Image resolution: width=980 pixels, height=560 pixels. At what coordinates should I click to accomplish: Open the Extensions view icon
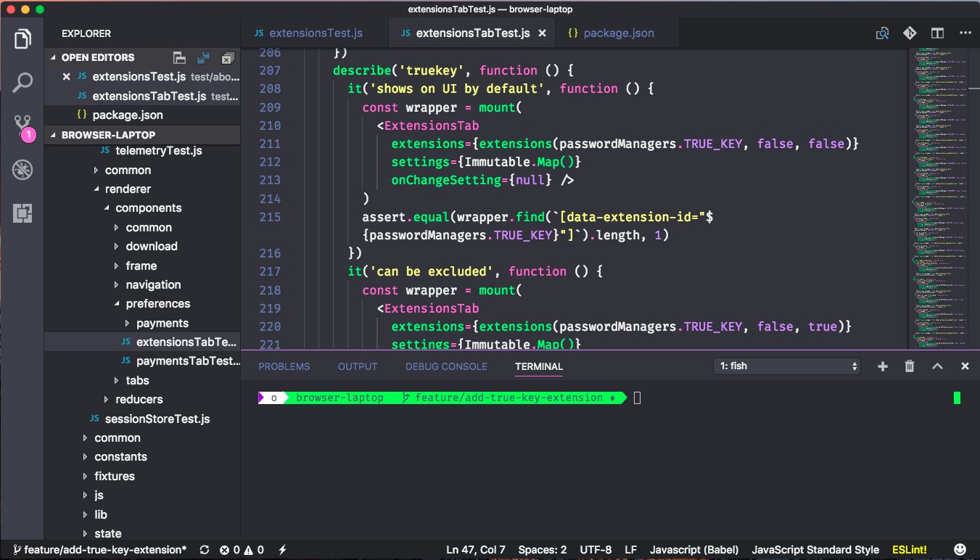coord(22,213)
